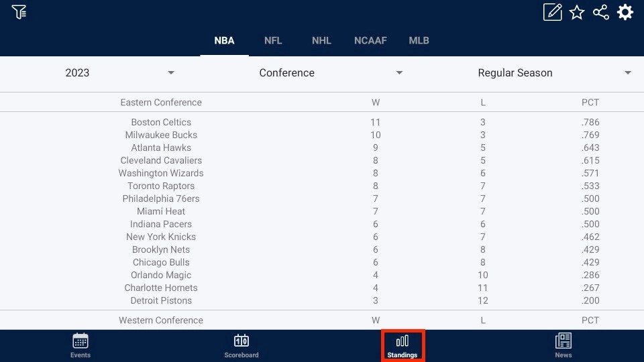Select the Philadelphia 76ers row
Viewport: 644px width, 362px height.
pyautogui.click(x=322, y=198)
